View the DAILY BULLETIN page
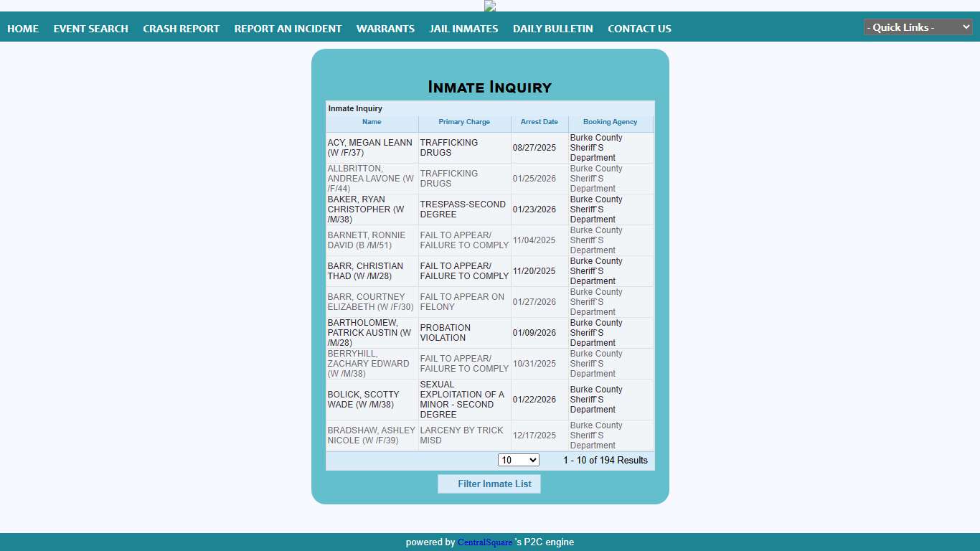 coord(552,29)
